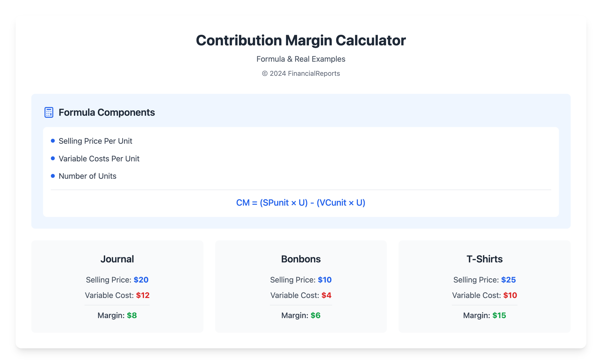Viewport: 602px width, 364px height.
Task: Click the Bonbons selling price $10
Action: coord(325,280)
